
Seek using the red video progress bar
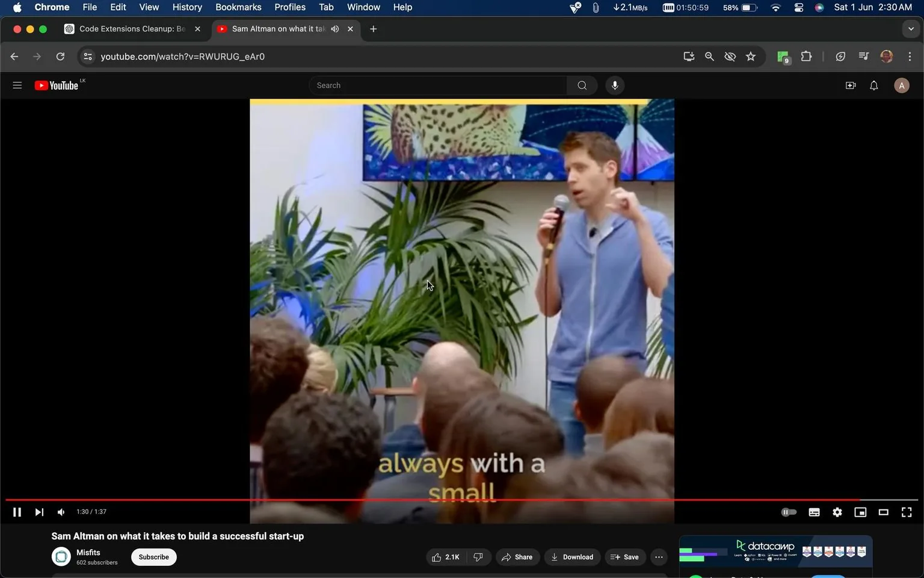pos(462,499)
